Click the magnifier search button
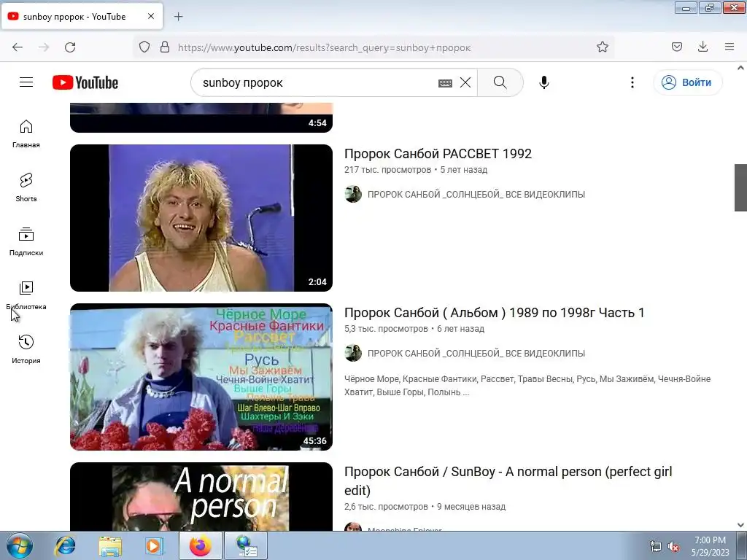 500,82
